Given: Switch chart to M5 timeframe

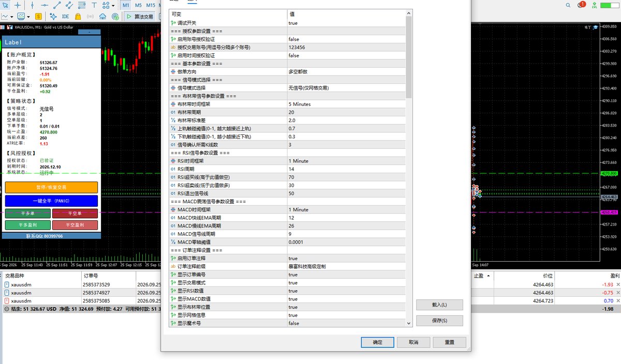Looking at the screenshot, I should [x=138, y=5].
